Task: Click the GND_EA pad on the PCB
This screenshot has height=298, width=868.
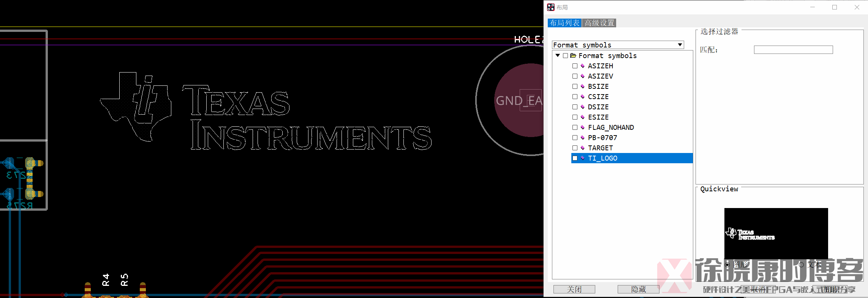Action: tap(519, 101)
